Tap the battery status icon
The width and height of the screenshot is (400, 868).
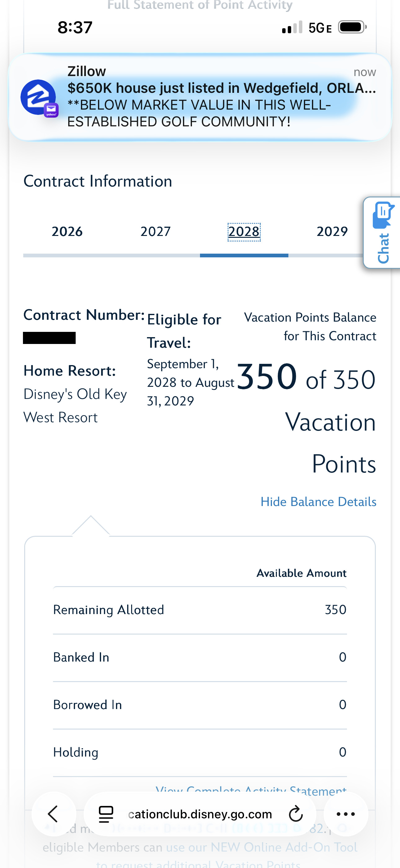(352, 27)
